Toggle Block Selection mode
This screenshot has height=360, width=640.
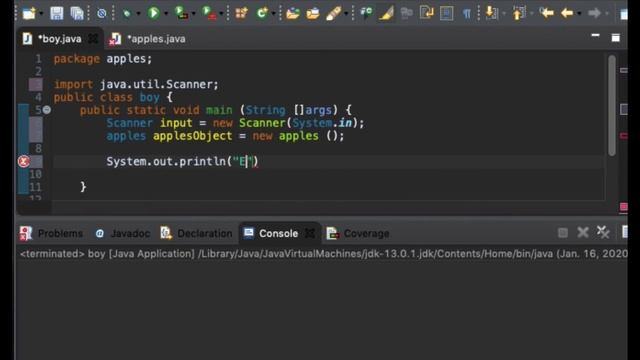click(x=447, y=13)
